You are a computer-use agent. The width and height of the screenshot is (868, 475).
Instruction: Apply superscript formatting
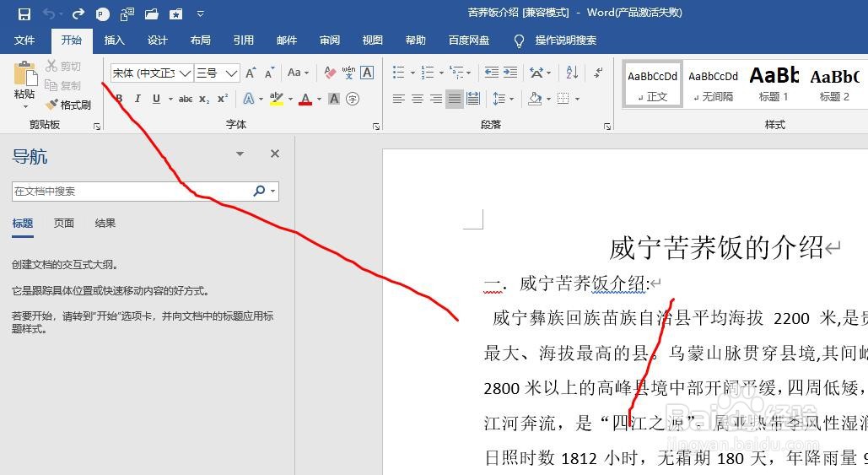(x=223, y=99)
